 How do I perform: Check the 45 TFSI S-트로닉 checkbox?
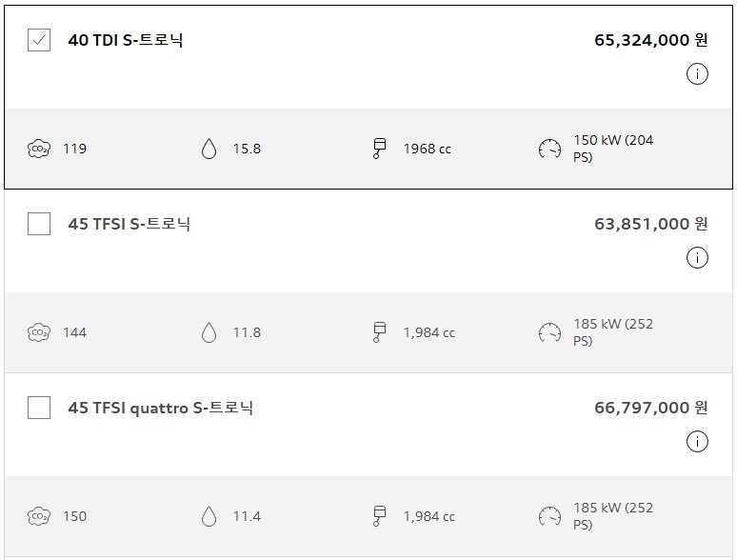(x=39, y=224)
